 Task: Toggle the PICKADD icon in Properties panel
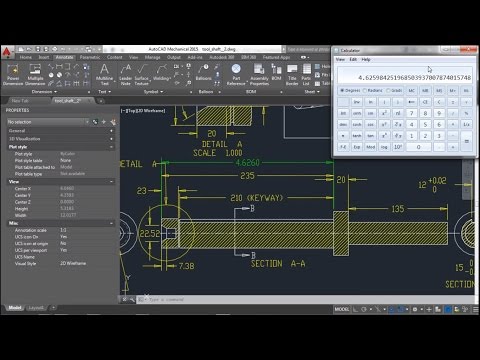(x=113, y=122)
